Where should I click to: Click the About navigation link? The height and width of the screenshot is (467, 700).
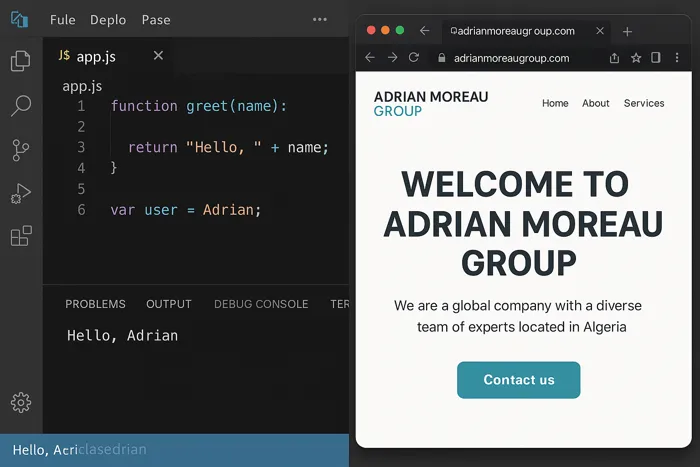(x=596, y=103)
